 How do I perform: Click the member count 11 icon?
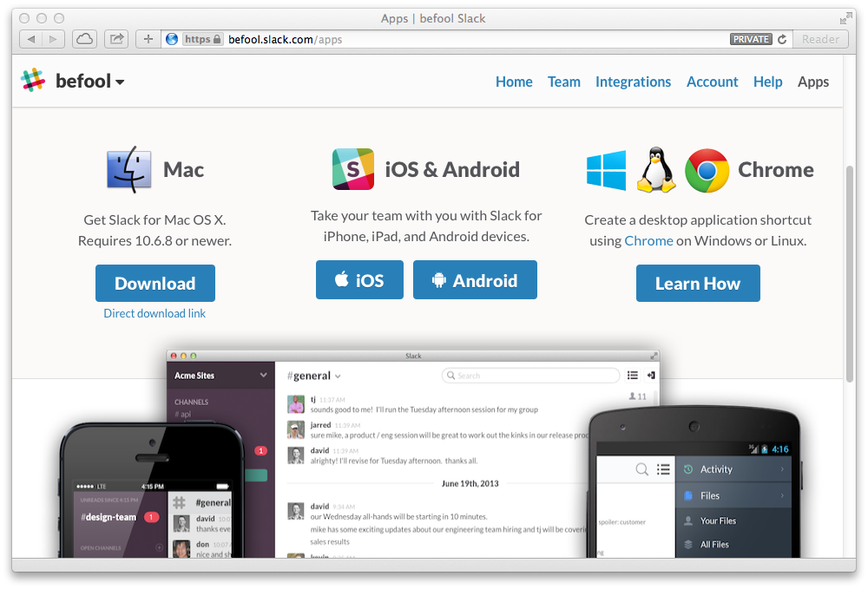pos(638,396)
